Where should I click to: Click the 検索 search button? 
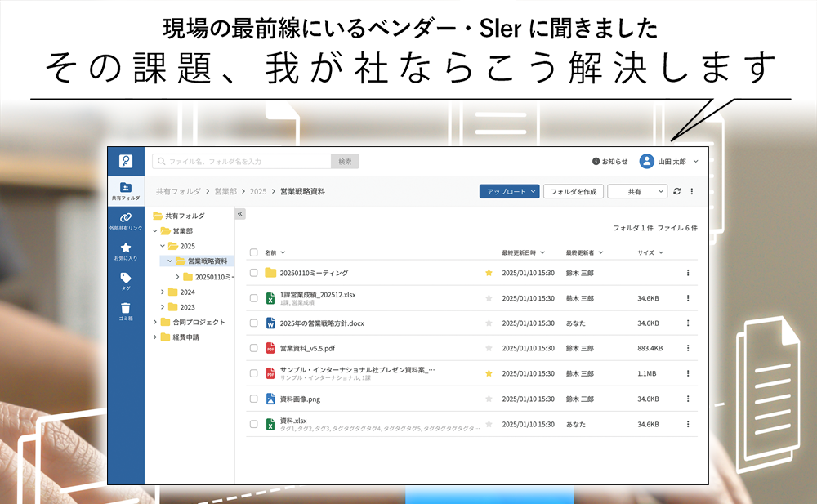point(345,162)
